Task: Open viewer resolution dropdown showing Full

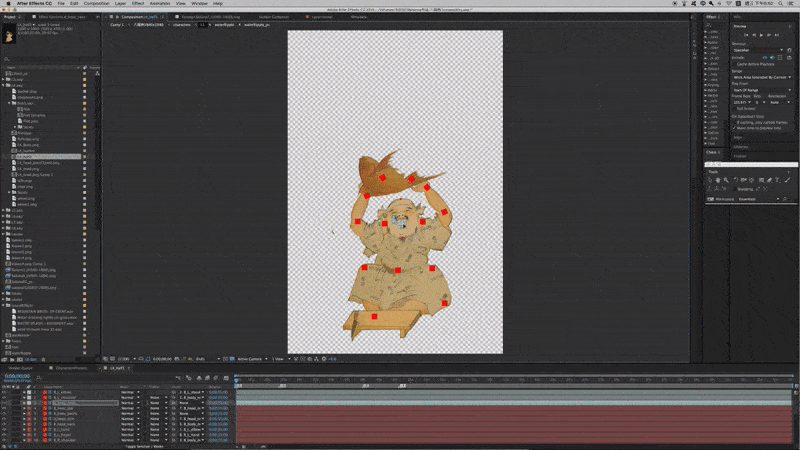Action: pyautogui.click(x=208, y=359)
